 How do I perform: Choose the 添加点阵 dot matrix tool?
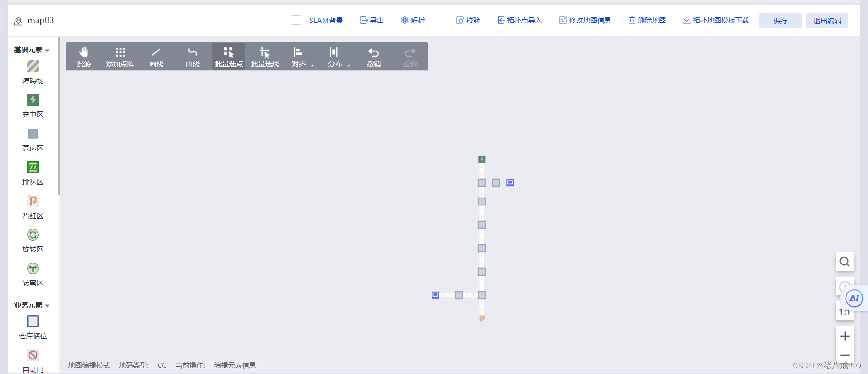120,57
